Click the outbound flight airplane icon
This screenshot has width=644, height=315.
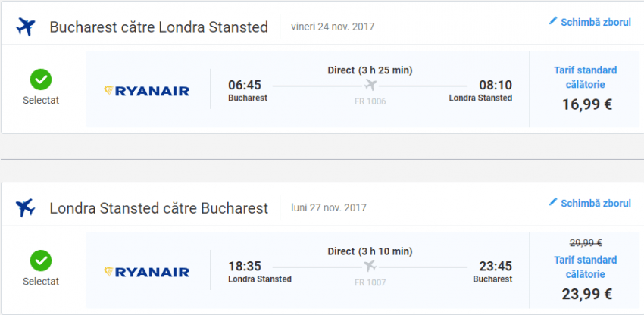(x=26, y=27)
